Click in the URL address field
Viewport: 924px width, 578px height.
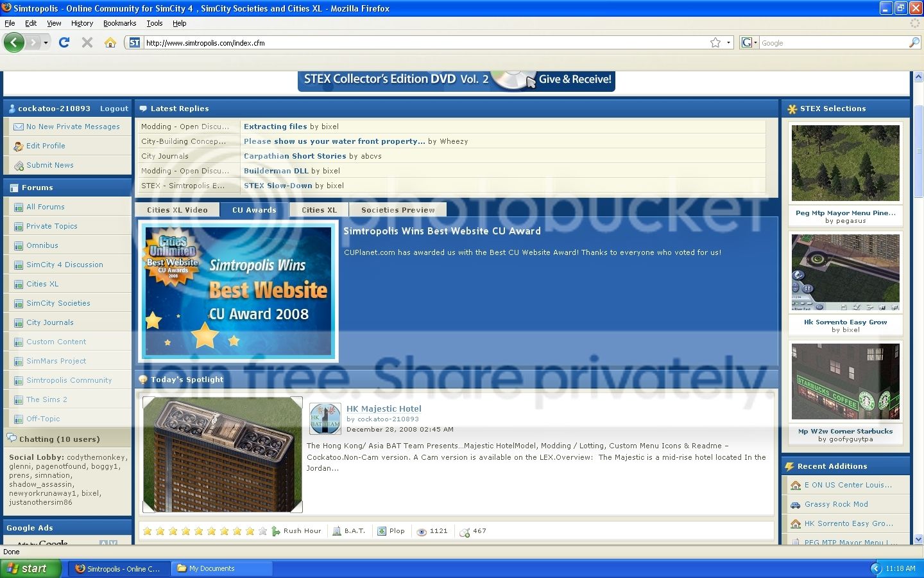pos(424,43)
